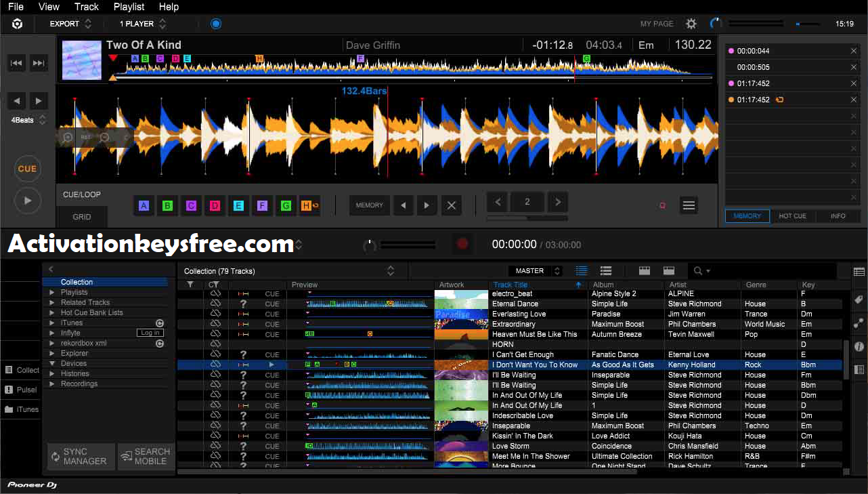
Task: Trigger hot cue pad E
Action: coord(238,205)
